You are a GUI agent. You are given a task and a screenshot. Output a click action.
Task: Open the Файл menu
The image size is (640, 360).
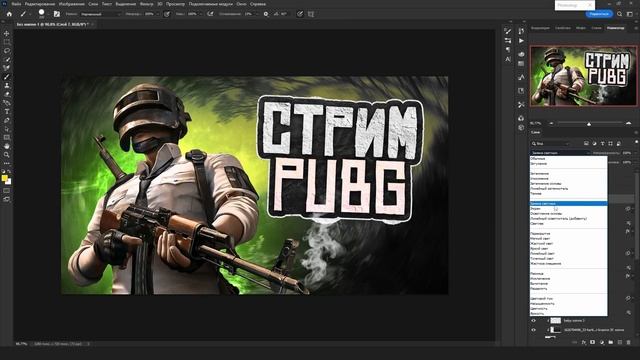(x=16, y=4)
